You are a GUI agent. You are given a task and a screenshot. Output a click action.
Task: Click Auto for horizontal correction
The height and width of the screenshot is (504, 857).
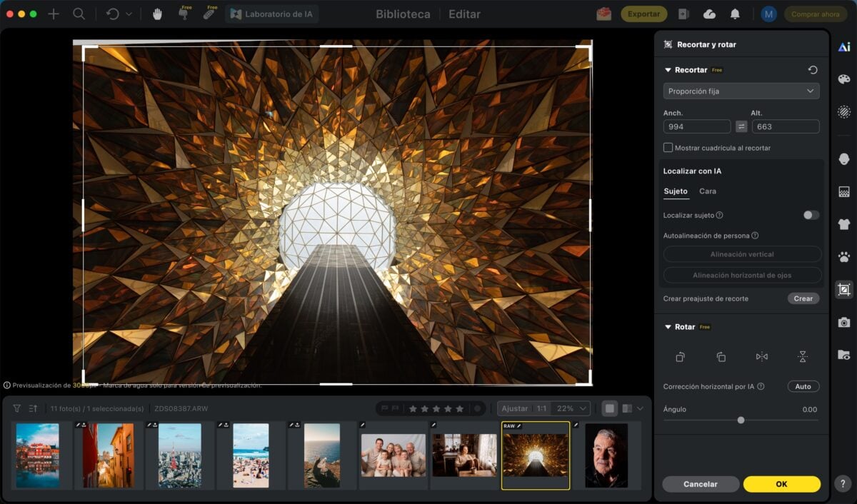point(803,386)
